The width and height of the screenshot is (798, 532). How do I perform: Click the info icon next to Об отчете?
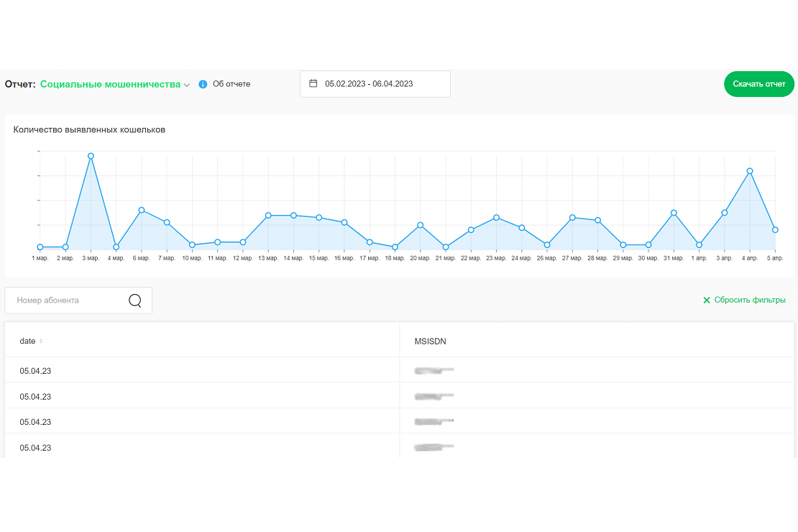203,84
